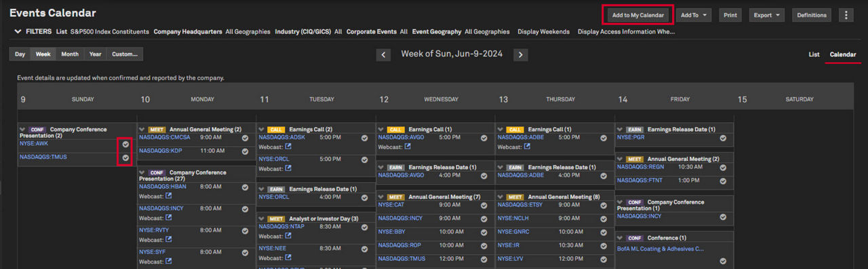Screen dimensions: 868x269
Task: Open the NASDAQGS:CMCSA ticker link
Action: pos(165,137)
